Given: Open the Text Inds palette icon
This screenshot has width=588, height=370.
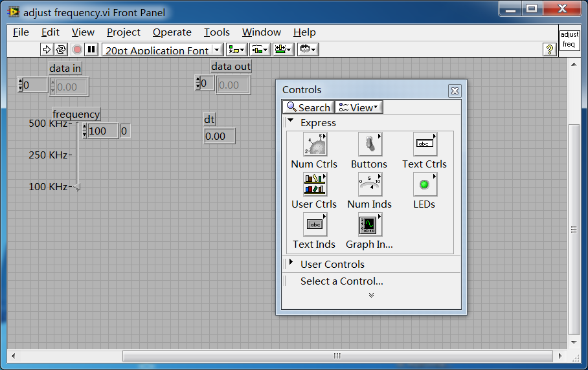Looking at the screenshot, I should (x=315, y=225).
